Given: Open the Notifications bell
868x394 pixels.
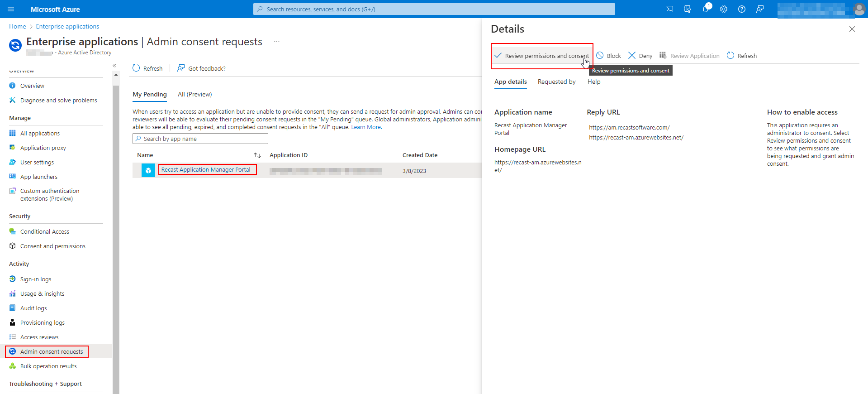Looking at the screenshot, I should point(706,9).
